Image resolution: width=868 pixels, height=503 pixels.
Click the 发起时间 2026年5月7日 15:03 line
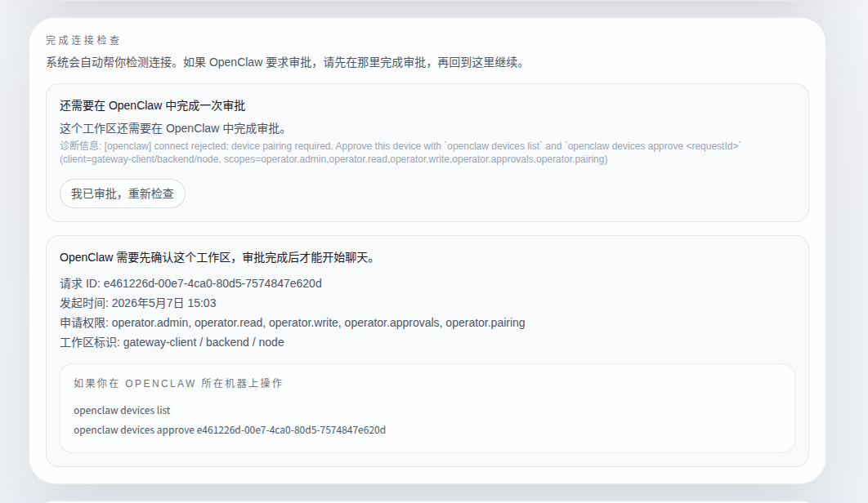tap(138, 303)
